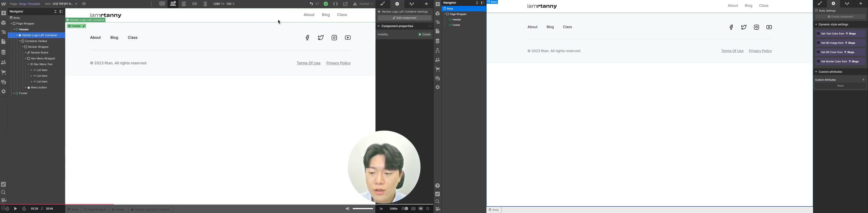
Task: Add custom attribute with plus button
Action: [x=863, y=80]
